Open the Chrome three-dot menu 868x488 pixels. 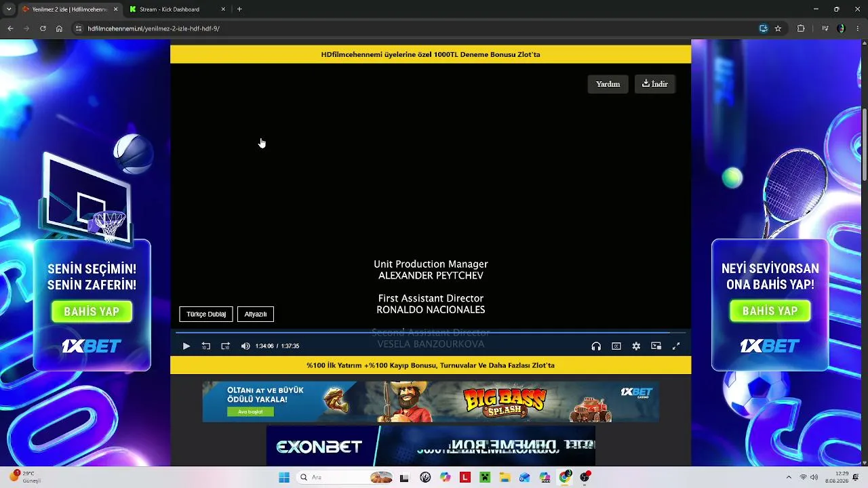point(857,28)
